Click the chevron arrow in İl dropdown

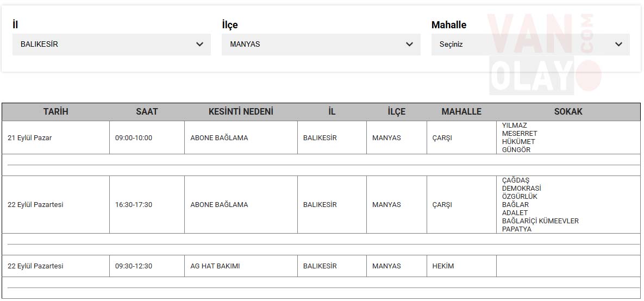(199, 45)
